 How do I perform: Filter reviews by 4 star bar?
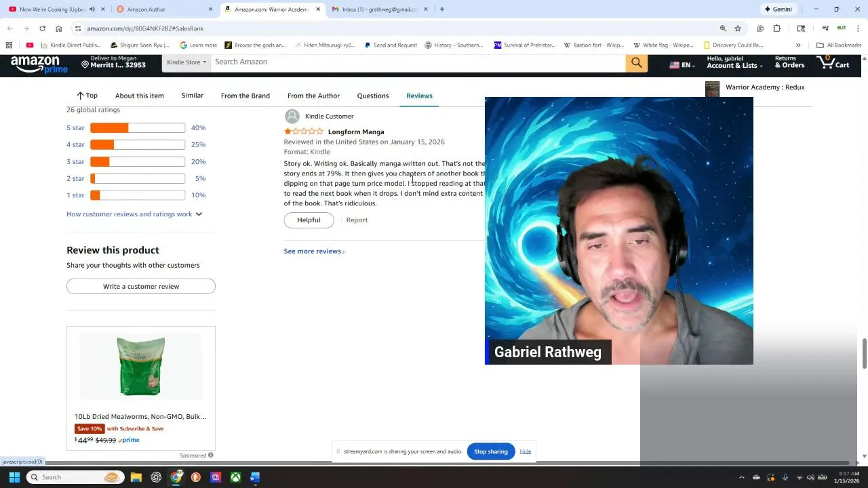coord(137,144)
